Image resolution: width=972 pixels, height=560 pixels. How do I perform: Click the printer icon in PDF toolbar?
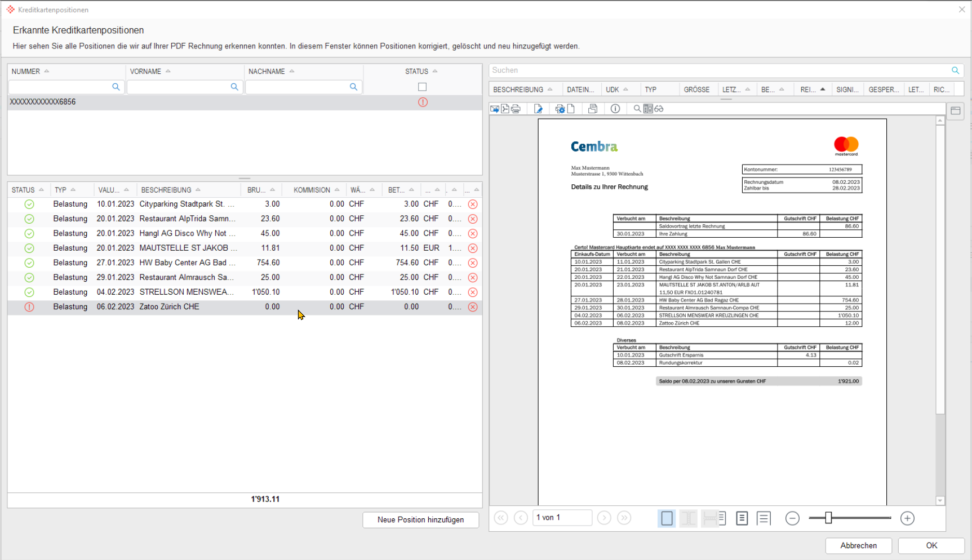click(x=516, y=109)
